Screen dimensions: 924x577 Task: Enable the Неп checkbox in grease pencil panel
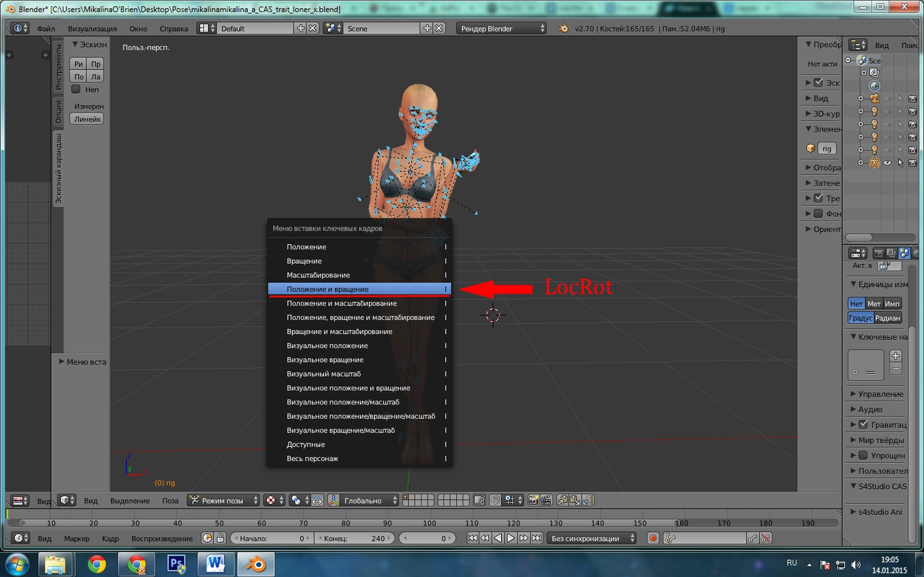pos(76,89)
